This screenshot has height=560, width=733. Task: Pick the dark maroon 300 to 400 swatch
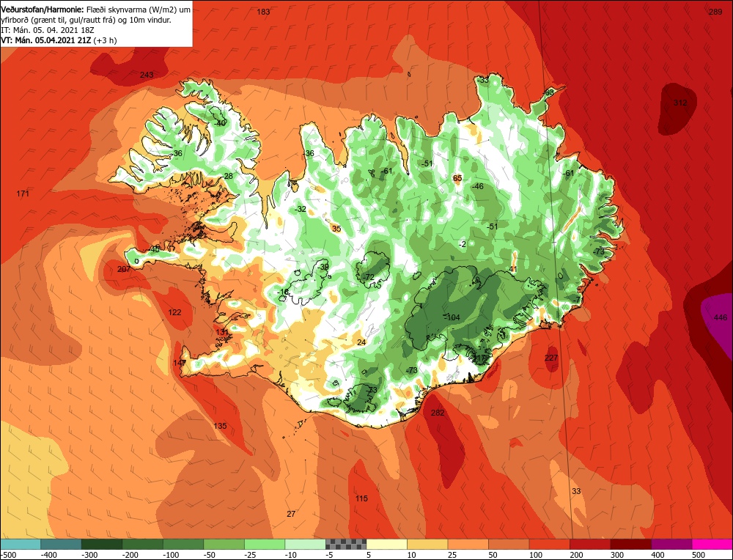630,544
